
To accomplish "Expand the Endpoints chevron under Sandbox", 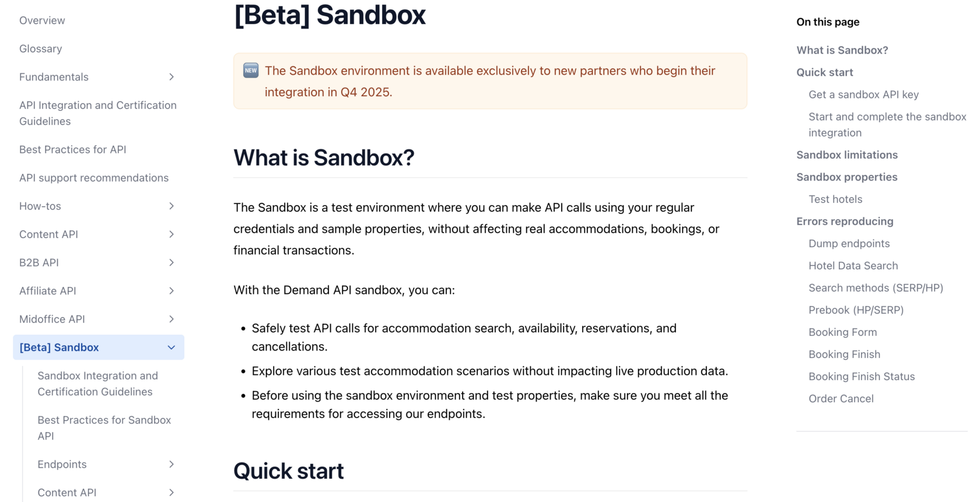I will (x=171, y=464).
